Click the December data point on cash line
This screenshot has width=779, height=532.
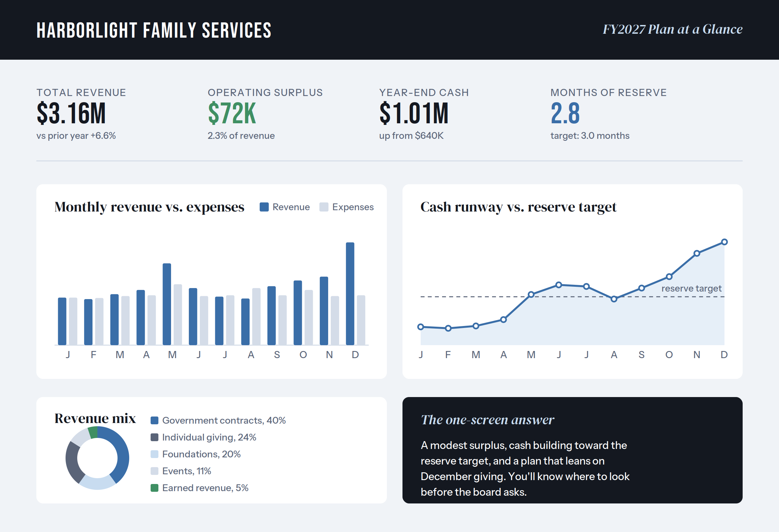[x=724, y=242]
